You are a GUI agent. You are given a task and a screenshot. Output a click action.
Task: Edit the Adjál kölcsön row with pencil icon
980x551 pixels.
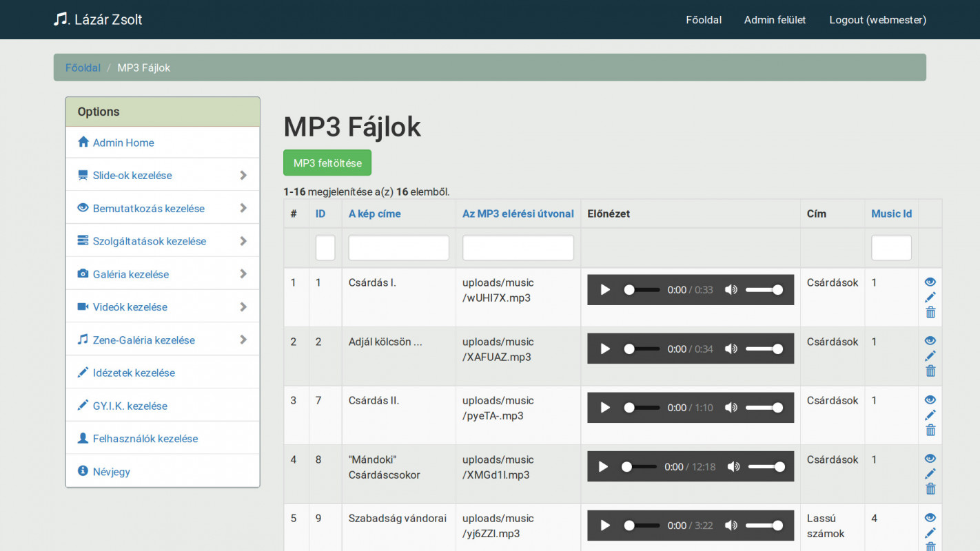(930, 356)
